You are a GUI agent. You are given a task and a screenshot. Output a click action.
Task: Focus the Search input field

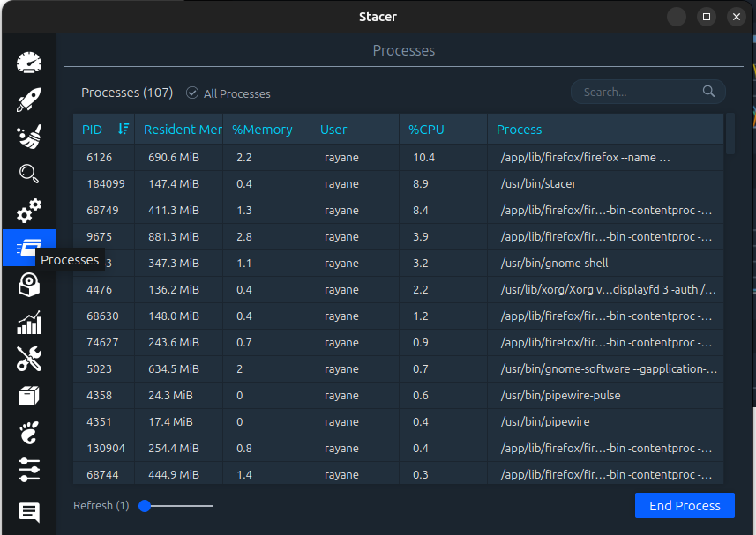tap(648, 92)
